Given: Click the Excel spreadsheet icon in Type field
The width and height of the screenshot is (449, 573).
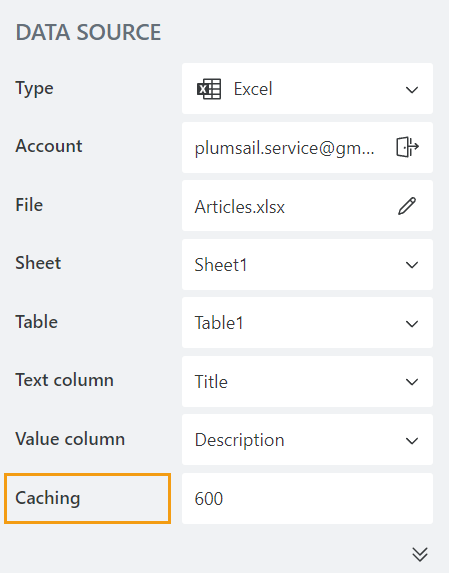Looking at the screenshot, I should (209, 89).
